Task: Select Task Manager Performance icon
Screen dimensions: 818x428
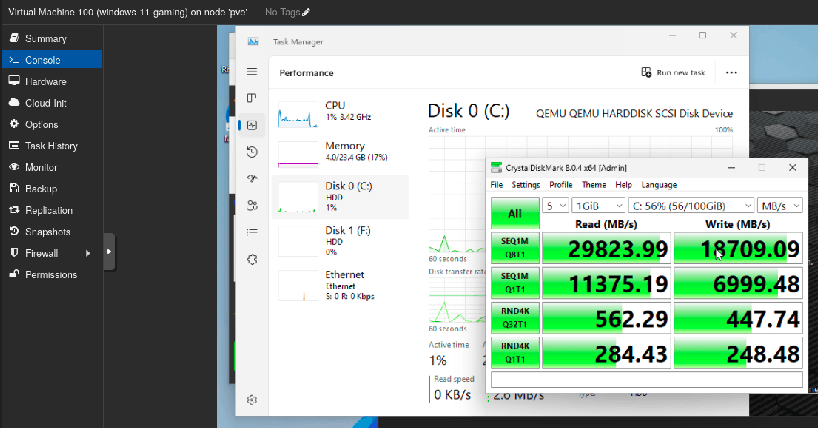Action: 252,125
